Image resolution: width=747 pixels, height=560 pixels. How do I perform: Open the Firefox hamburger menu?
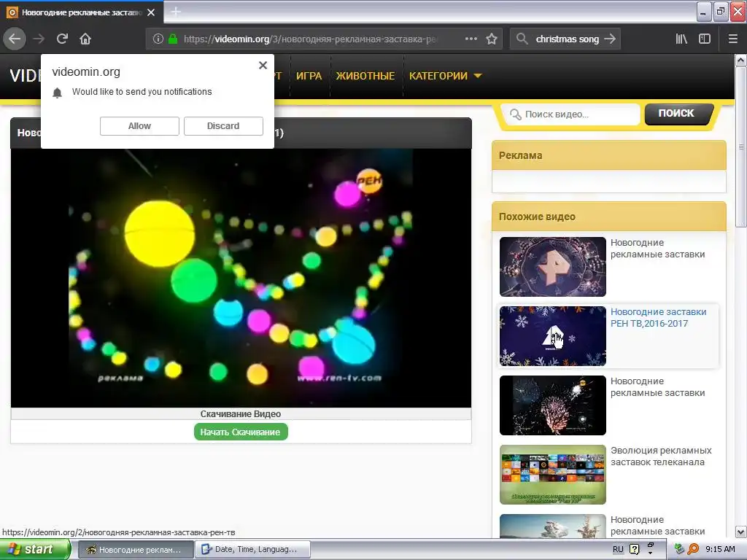(733, 39)
